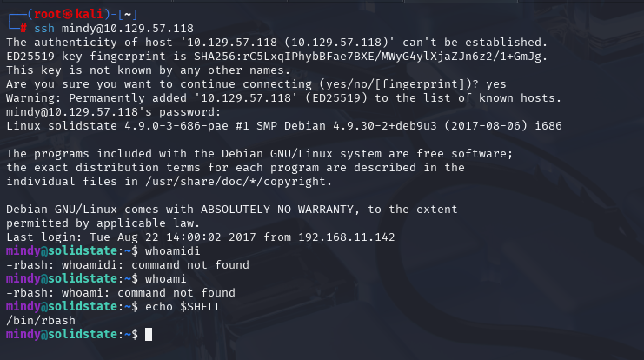Viewport: 644px width, 360px height.
Task: Click mindy@10.129.57.118 in the ssh command
Action: point(127,29)
